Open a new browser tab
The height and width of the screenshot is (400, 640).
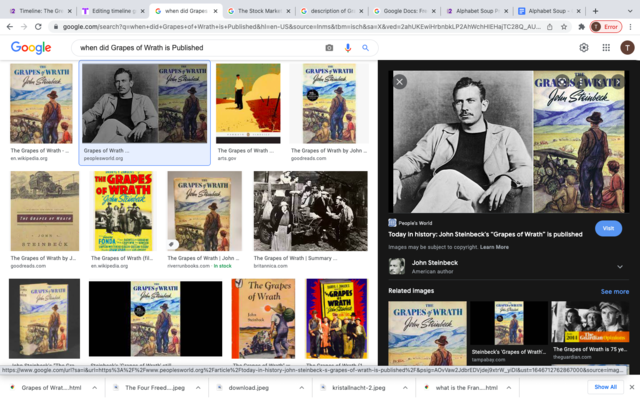pos(595,11)
